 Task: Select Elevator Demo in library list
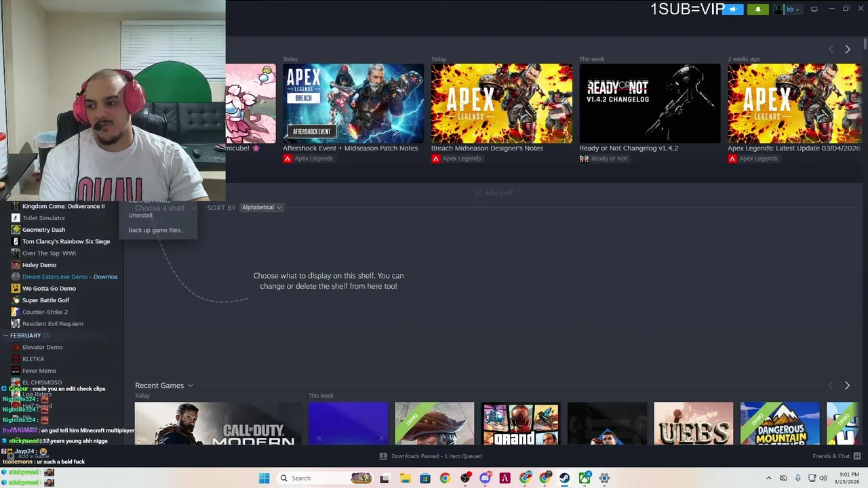point(42,347)
